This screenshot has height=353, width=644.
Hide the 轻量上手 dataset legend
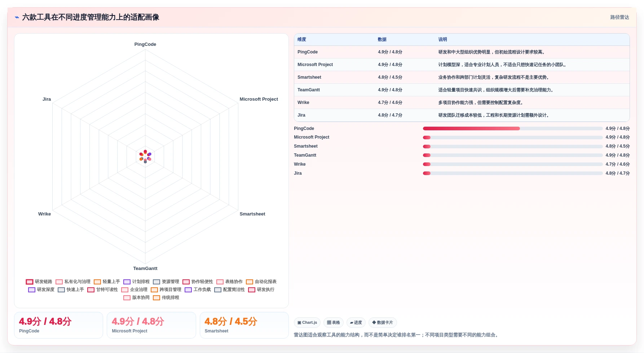(107, 282)
